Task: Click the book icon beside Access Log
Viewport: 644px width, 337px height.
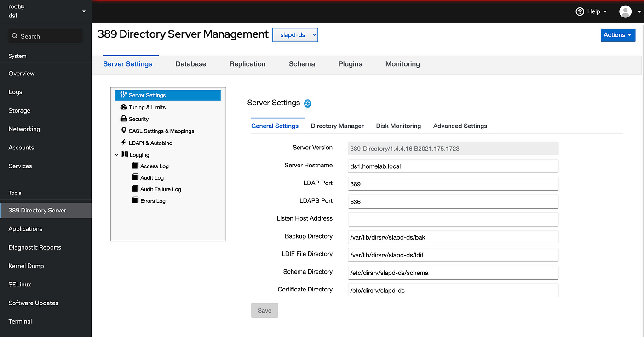Action: 135,166
